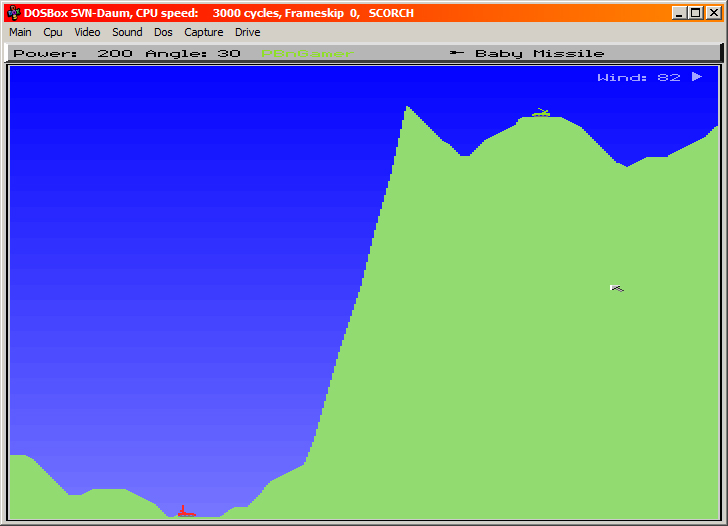Maximize the DOSBox window
This screenshot has width=728, height=526.
pyautogui.click(x=695, y=13)
